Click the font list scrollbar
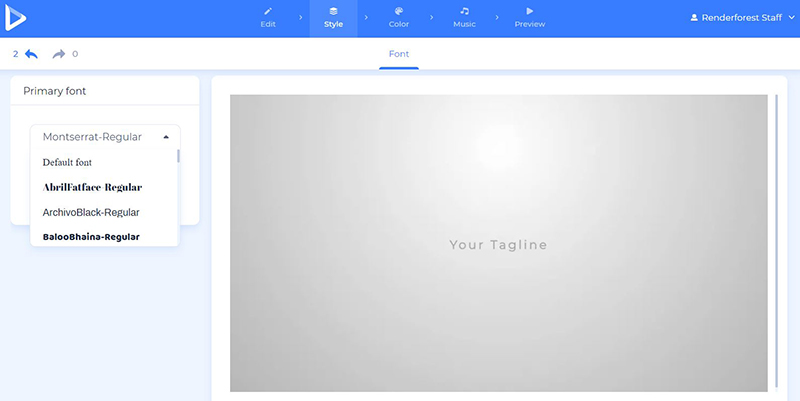The width and height of the screenshot is (800, 401). 178,156
